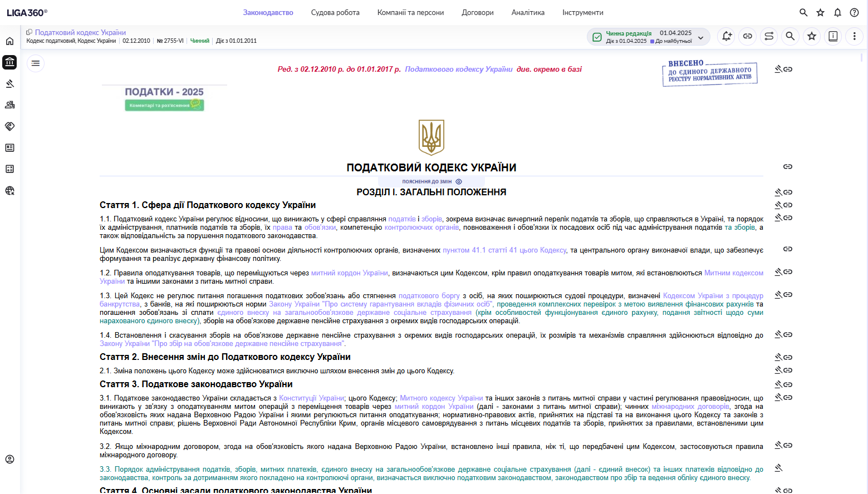Open 'Податковий кодекс України' title link in header

coord(80,32)
